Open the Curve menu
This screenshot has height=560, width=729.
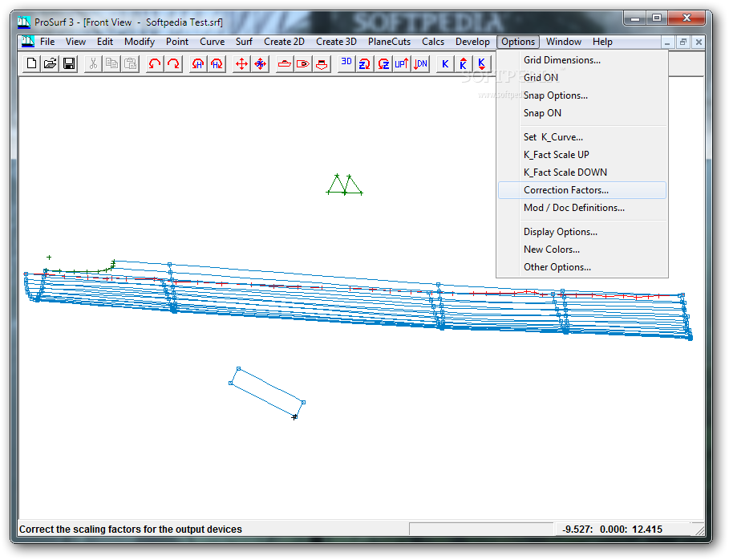pyautogui.click(x=212, y=42)
